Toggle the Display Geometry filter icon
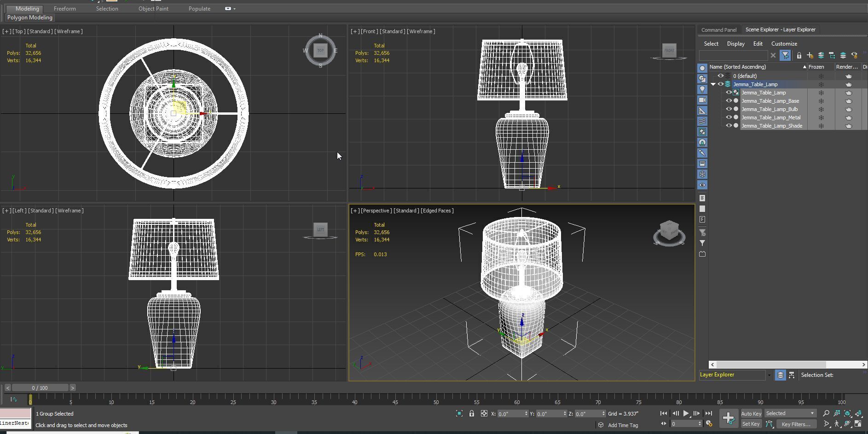The height and width of the screenshot is (434, 868). [x=702, y=68]
